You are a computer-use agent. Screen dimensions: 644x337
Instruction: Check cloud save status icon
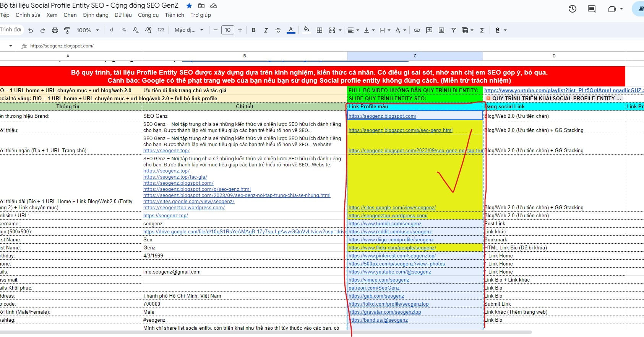tap(214, 6)
